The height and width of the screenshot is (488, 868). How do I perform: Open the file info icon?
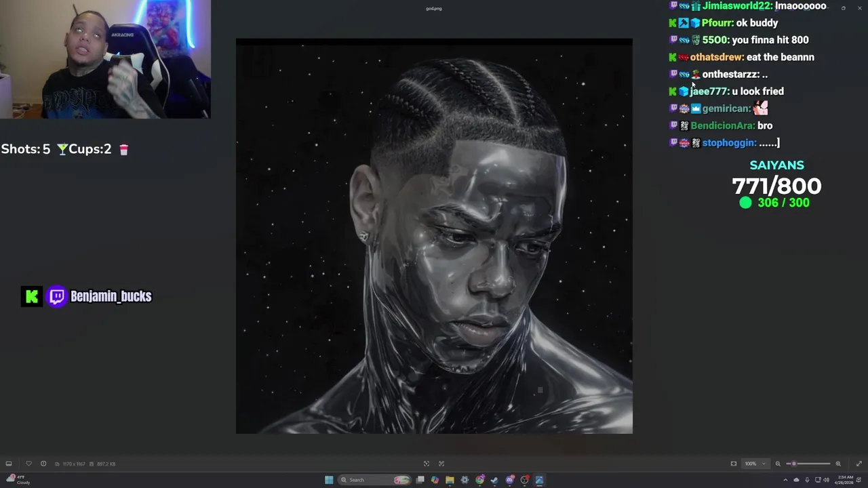43,464
